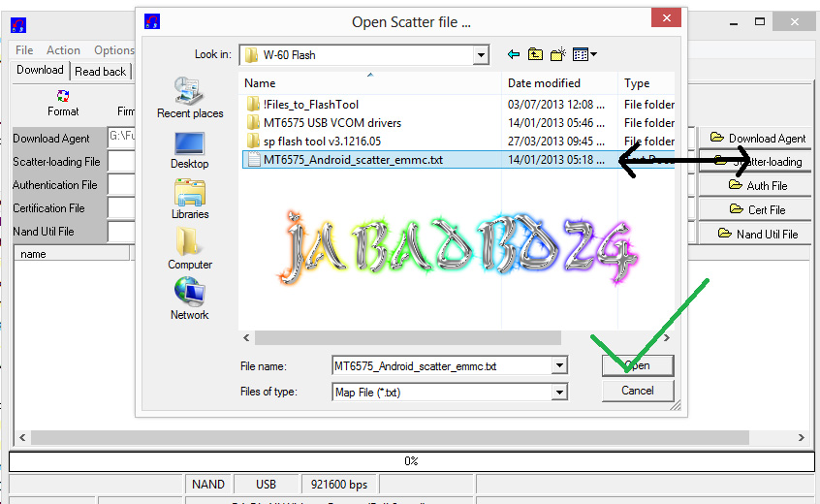Open Network from the places sidebar
Screen dimensions: 820x504
[x=189, y=299]
